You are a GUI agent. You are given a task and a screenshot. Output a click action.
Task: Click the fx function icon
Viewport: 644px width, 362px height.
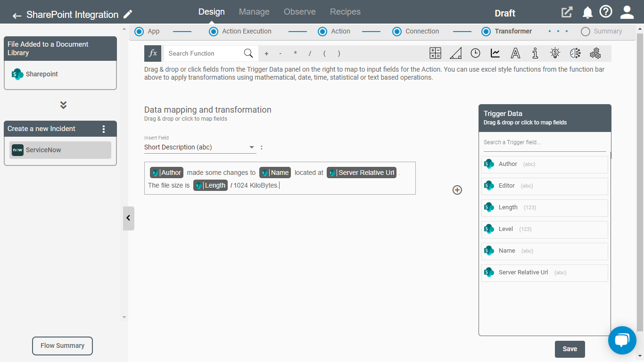pos(153,53)
